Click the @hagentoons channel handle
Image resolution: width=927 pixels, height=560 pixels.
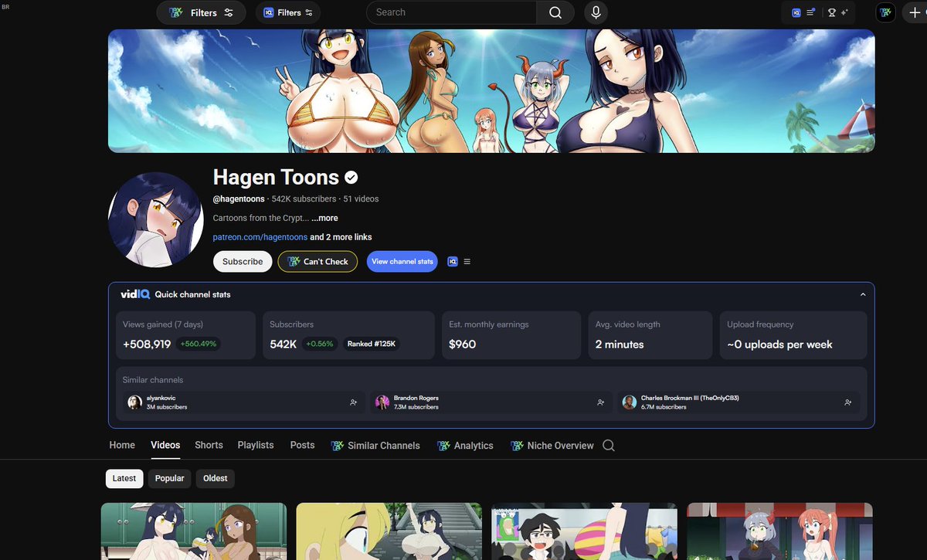(239, 199)
